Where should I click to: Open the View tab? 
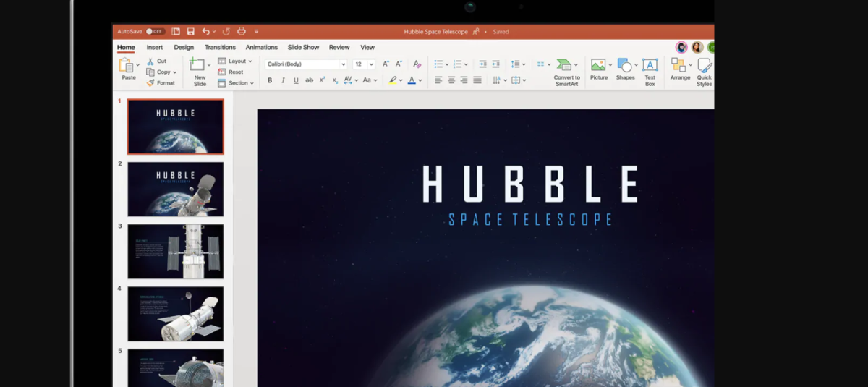point(367,48)
